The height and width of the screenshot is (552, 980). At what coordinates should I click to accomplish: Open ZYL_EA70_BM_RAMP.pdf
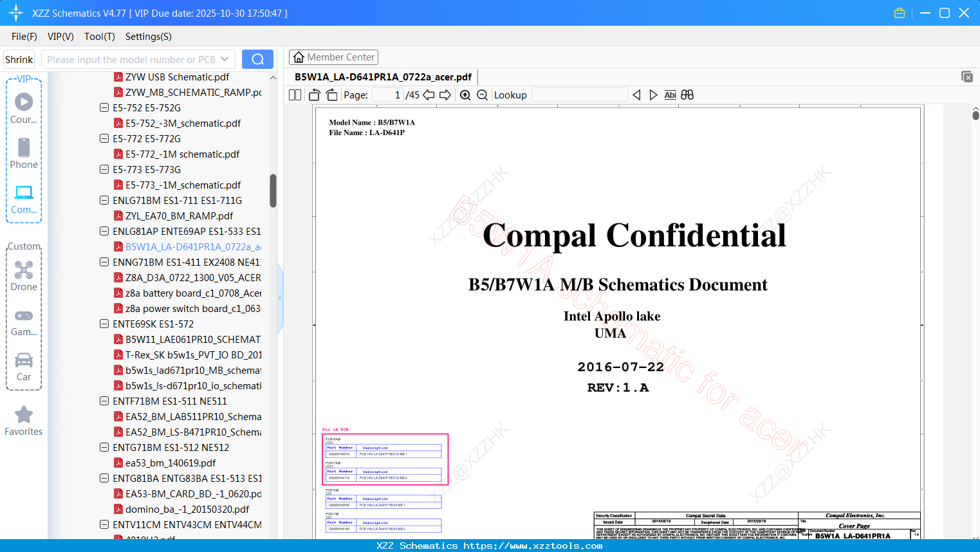179,216
